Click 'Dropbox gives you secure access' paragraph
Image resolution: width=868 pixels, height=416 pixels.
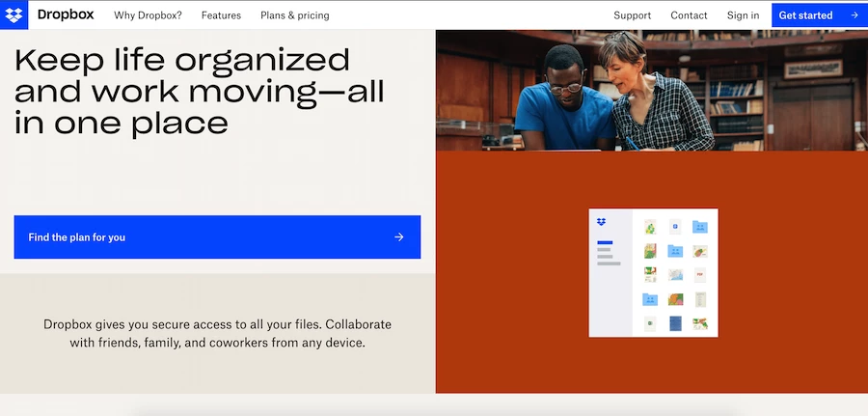217,333
